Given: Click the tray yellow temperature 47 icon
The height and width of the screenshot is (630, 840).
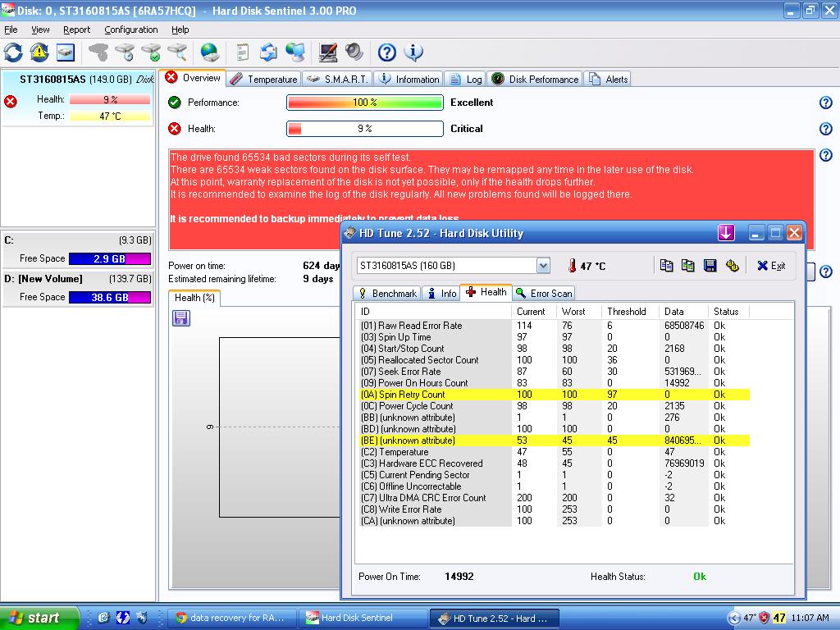Looking at the screenshot, I should click(x=779, y=618).
